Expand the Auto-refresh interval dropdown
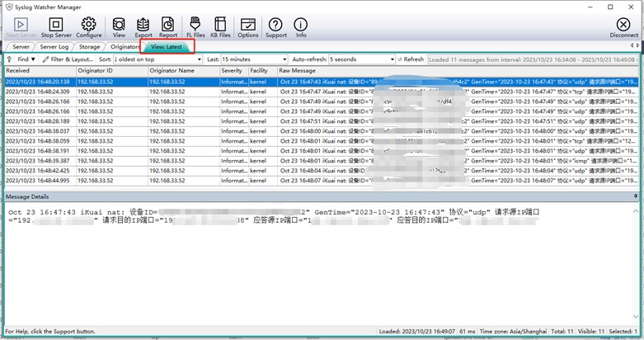The height and width of the screenshot is (340, 644). coord(393,59)
